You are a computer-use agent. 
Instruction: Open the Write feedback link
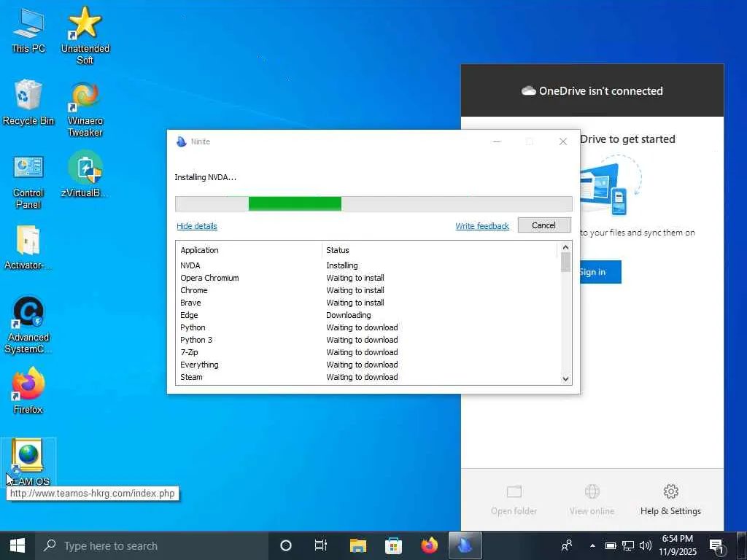tap(482, 226)
